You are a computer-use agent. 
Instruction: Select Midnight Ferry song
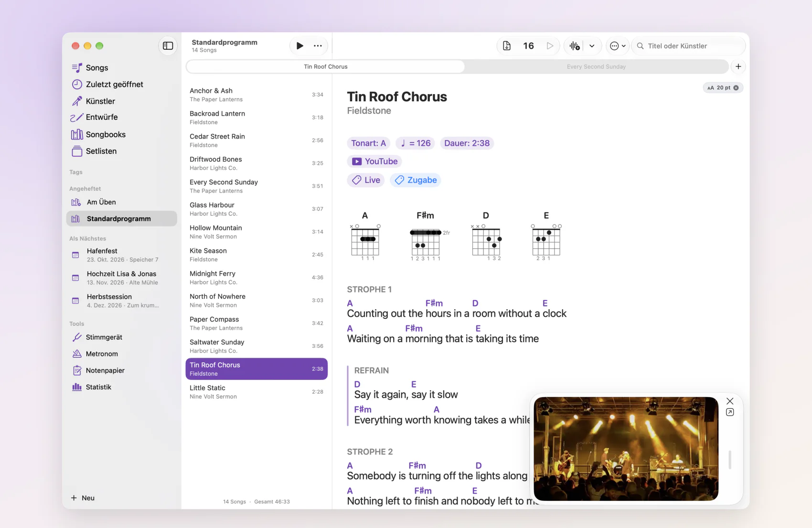tap(256, 278)
